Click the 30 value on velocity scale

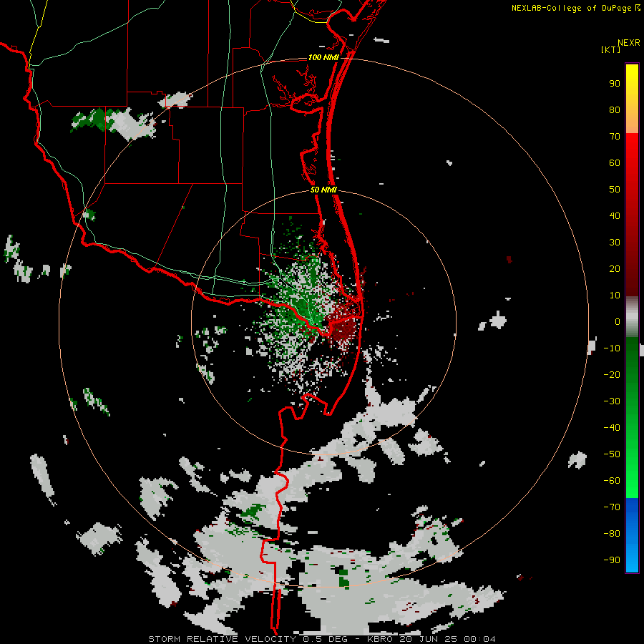(615, 243)
